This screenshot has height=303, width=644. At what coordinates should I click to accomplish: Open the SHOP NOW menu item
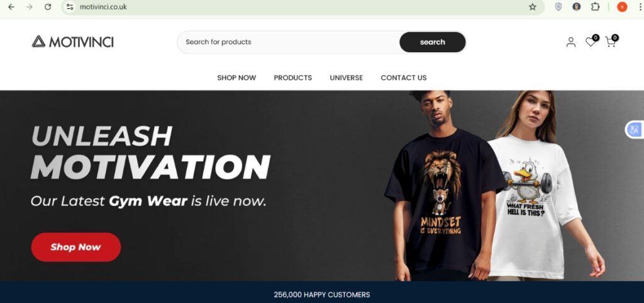point(236,77)
